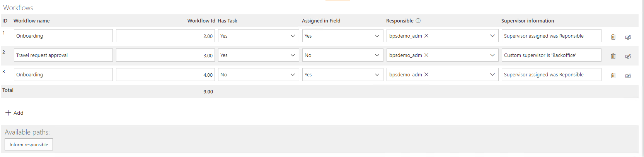Screen dimensions: 644x157
Task: Open Responsible dropdown arrow in row 3
Action: coord(492,74)
